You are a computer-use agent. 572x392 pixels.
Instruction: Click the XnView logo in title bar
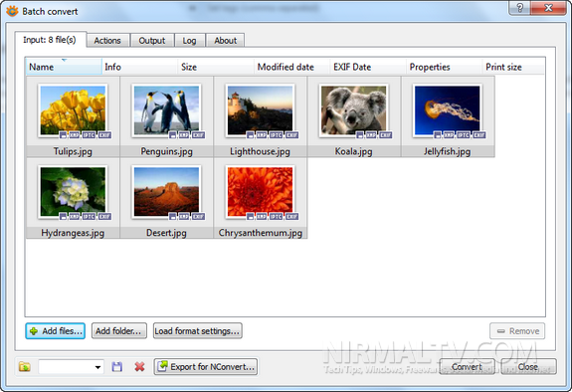[x=12, y=11]
